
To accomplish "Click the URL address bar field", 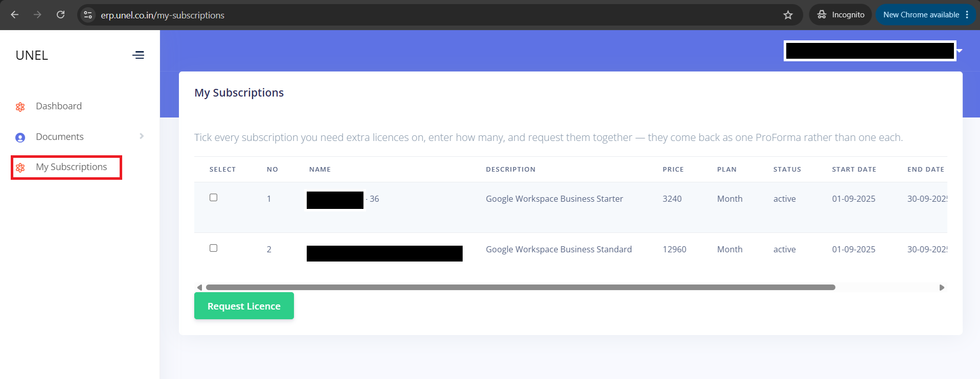I will (x=440, y=15).
